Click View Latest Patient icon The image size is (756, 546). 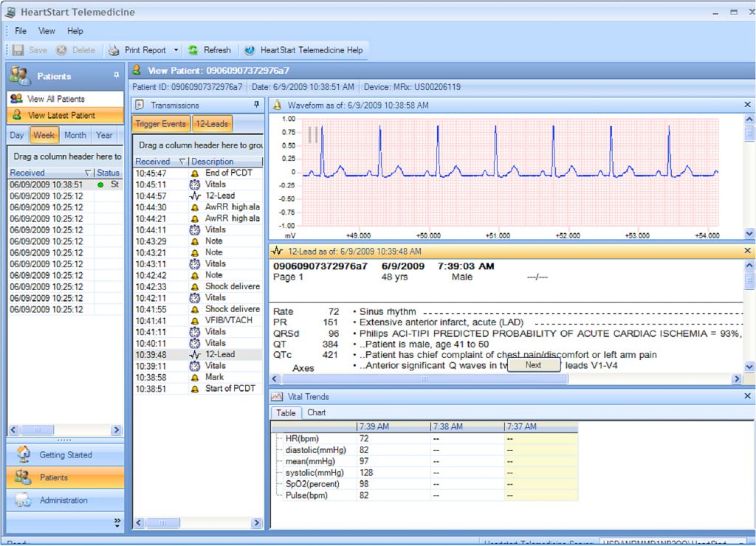click(17, 114)
